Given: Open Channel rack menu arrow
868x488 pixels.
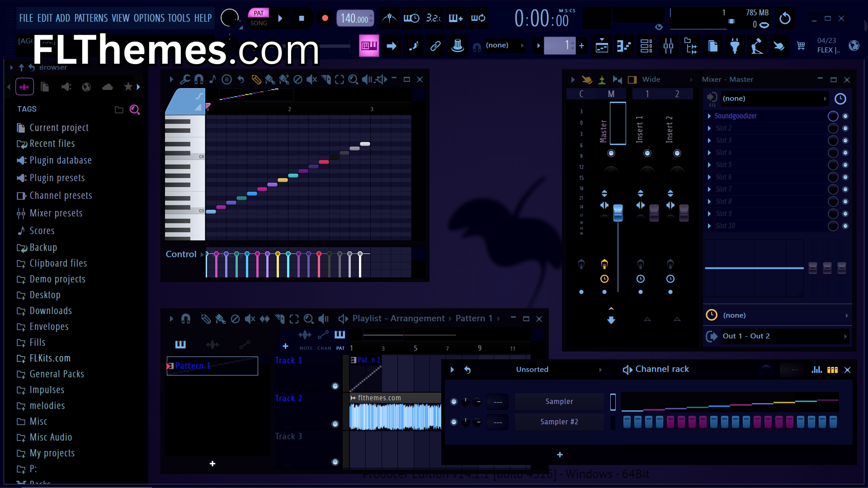Looking at the screenshot, I should [x=452, y=370].
